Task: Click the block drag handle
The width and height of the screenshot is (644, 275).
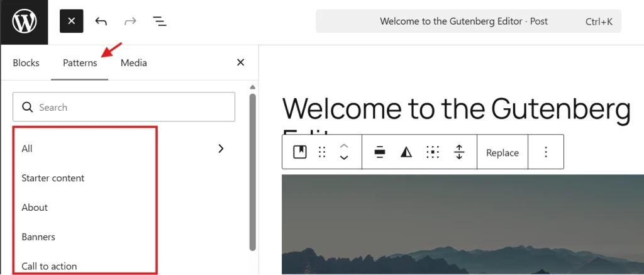Action: [323, 152]
